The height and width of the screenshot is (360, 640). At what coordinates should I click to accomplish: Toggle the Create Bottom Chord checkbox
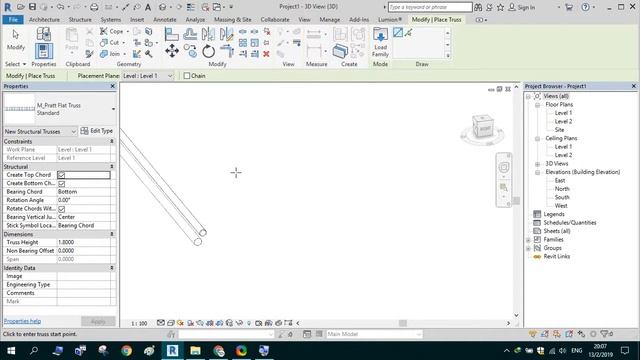[62, 184]
